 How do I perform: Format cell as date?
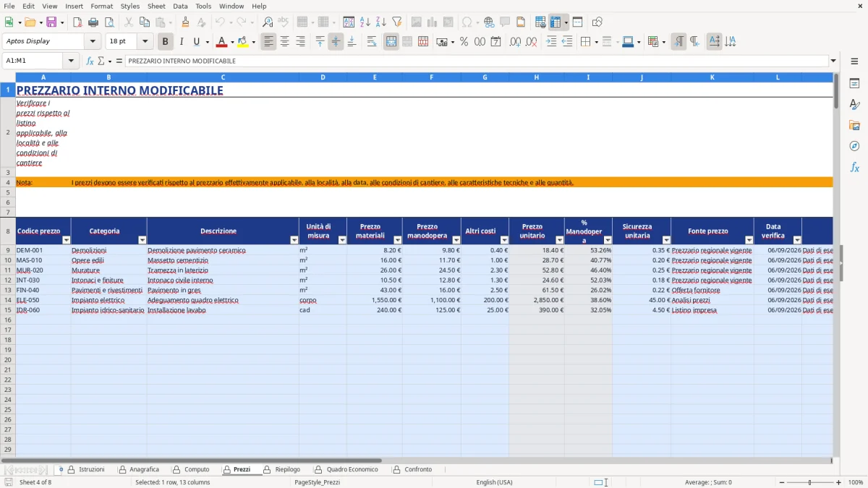tap(495, 42)
